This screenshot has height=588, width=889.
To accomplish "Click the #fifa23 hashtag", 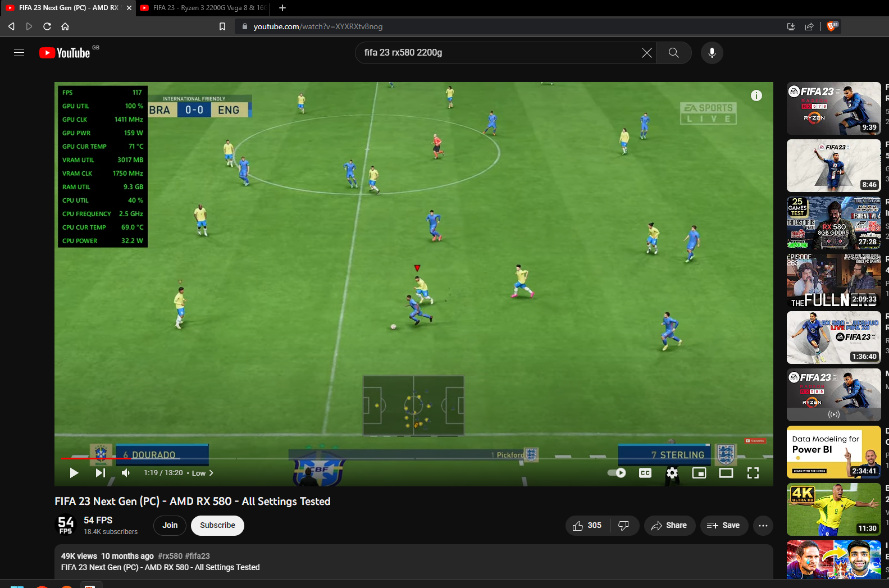I will [x=197, y=556].
